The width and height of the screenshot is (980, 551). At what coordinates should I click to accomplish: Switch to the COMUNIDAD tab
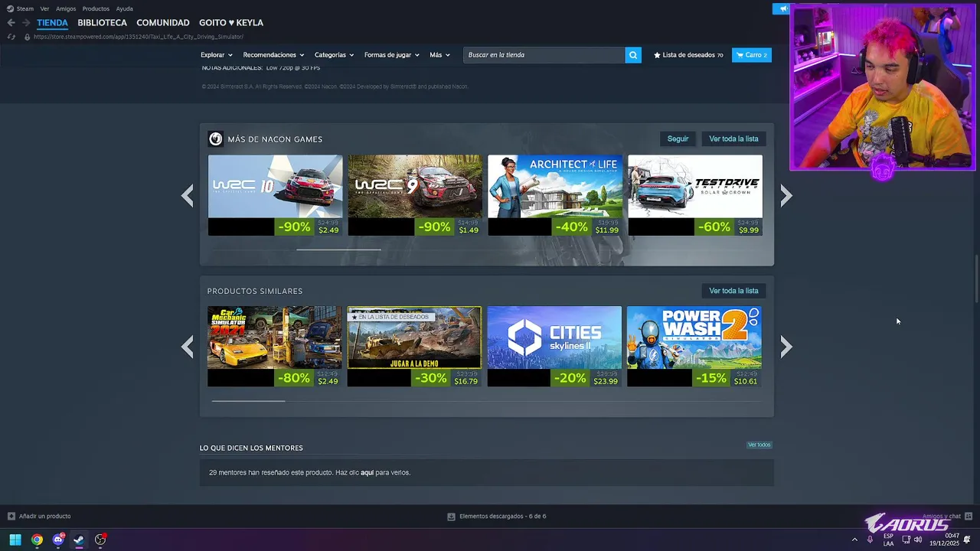163,23
